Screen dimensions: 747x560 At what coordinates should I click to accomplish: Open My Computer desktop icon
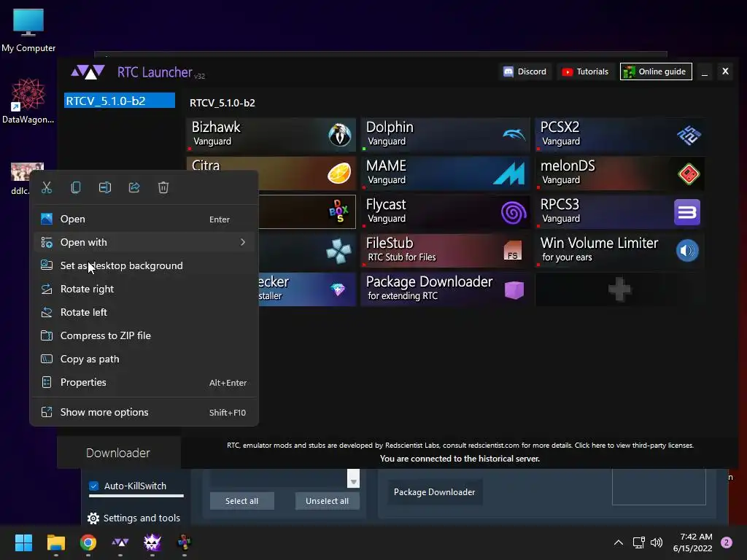(x=28, y=30)
